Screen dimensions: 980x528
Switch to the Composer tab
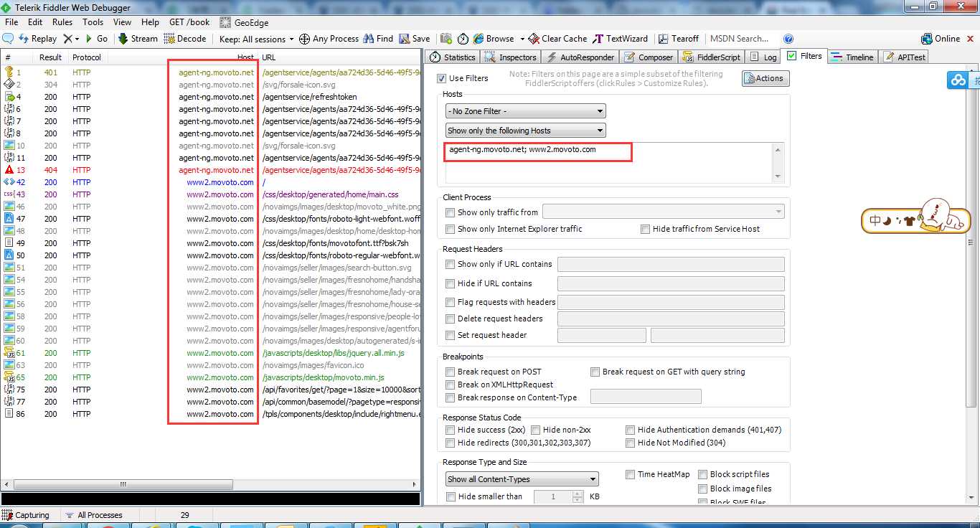pyautogui.click(x=649, y=57)
